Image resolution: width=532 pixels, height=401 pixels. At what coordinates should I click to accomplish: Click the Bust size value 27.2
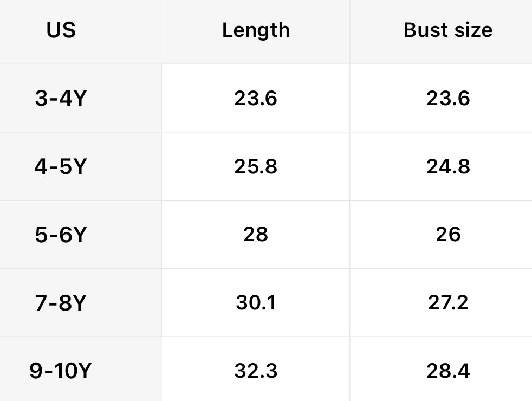448,302
